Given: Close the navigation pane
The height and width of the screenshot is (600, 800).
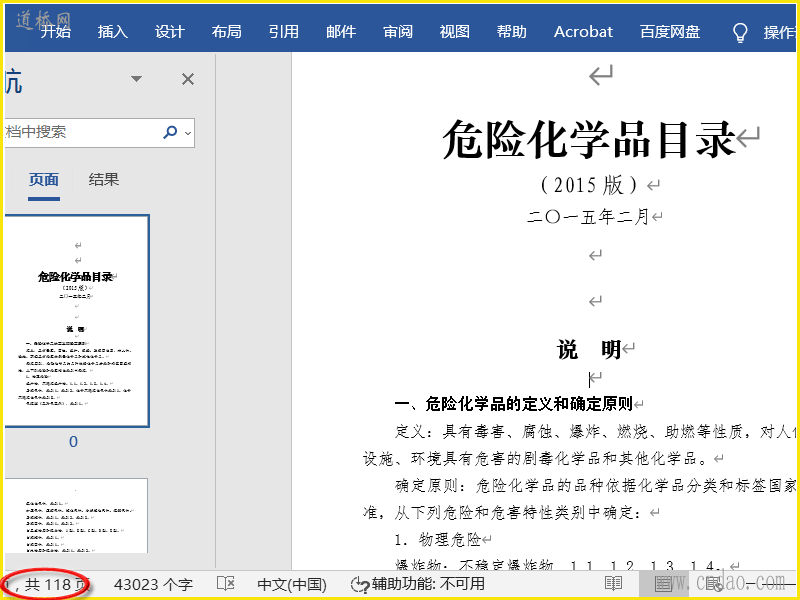Looking at the screenshot, I should (x=187, y=79).
